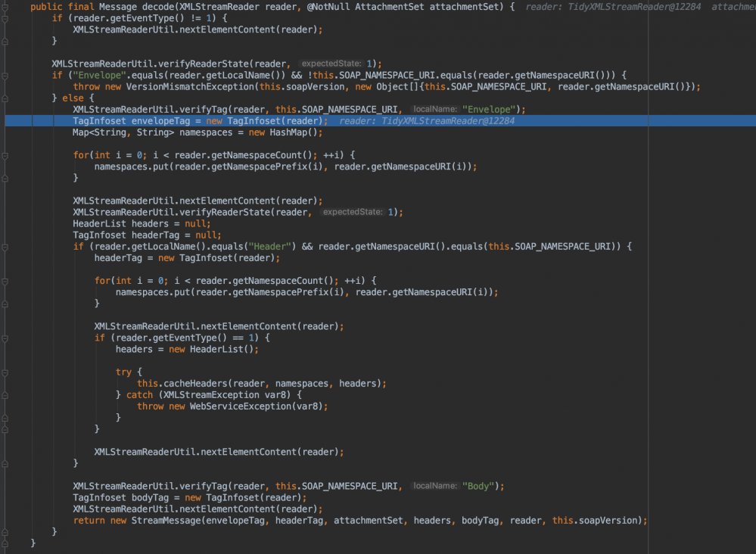Collapse the 'if (reader.getEventType() == 1)' block
Screen dimensions: 756x554
[5, 338]
